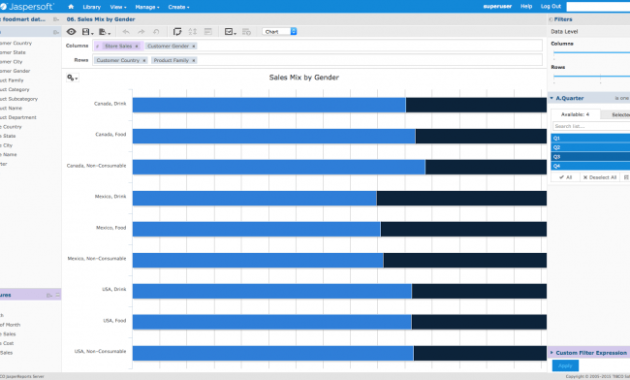Collapse the A.Quarter filter section

(x=552, y=98)
